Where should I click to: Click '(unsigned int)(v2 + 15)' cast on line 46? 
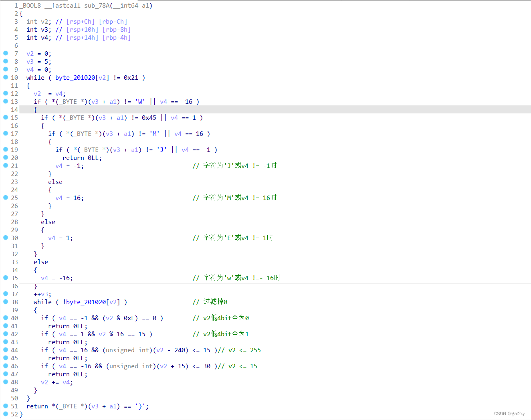click(x=147, y=366)
